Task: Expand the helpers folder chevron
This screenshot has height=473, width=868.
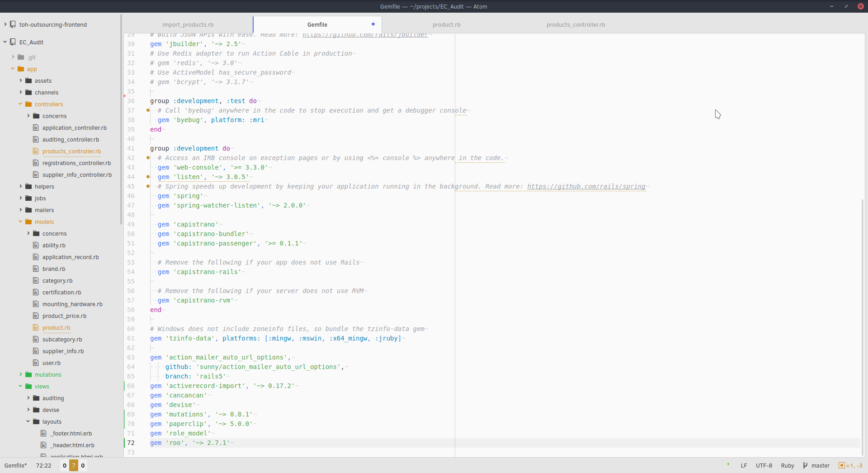Action: pos(20,186)
